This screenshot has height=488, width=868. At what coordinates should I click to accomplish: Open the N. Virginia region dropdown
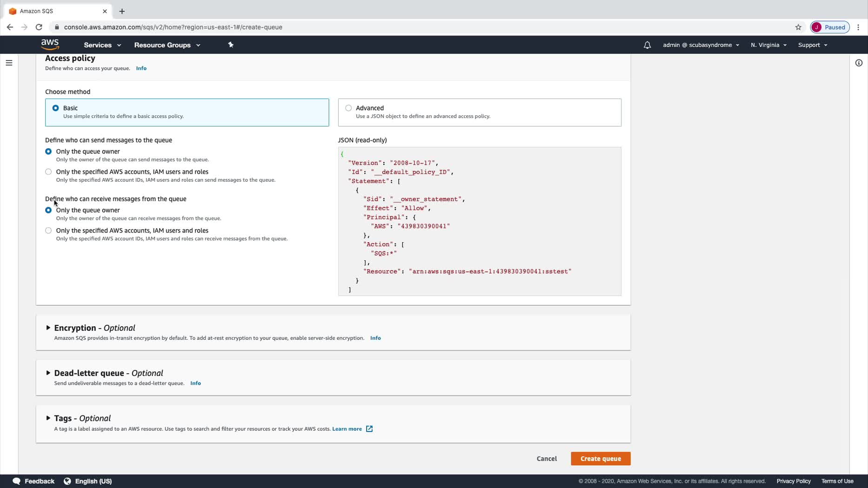pos(768,45)
